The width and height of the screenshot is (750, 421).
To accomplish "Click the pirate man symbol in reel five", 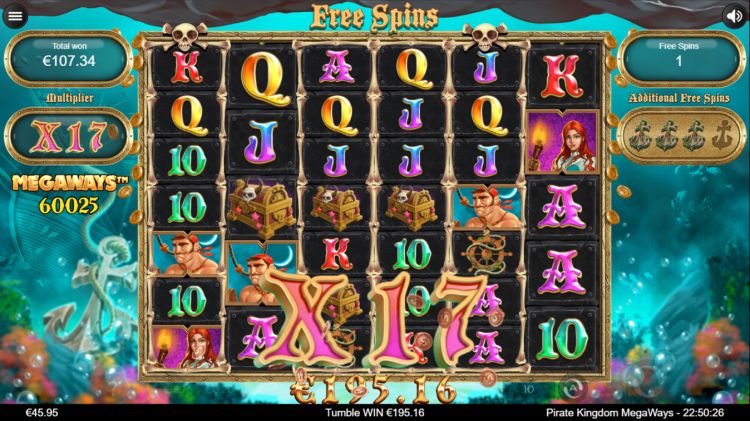I will (487, 207).
